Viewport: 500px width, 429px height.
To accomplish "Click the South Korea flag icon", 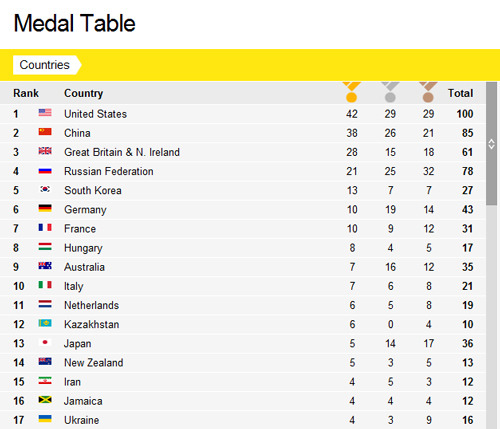I will [45, 189].
